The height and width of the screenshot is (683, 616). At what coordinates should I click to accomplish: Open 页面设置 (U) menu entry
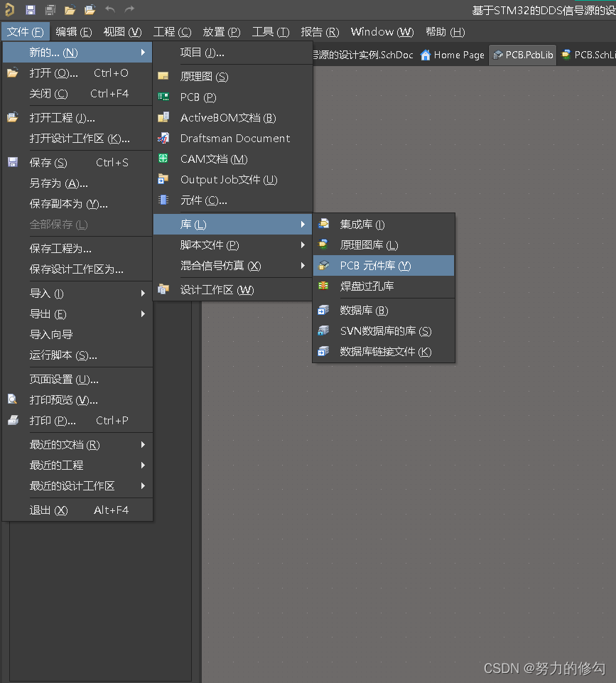(x=77, y=379)
